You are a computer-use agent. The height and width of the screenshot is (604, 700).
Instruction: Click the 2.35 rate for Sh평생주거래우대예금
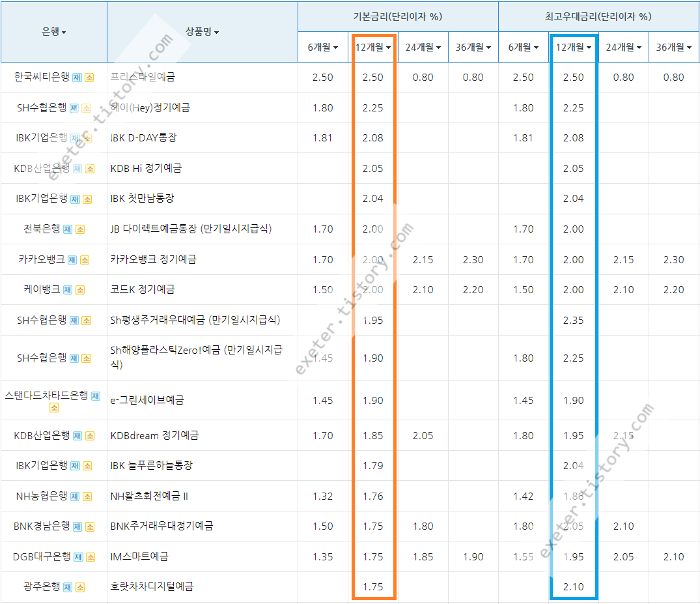(573, 321)
